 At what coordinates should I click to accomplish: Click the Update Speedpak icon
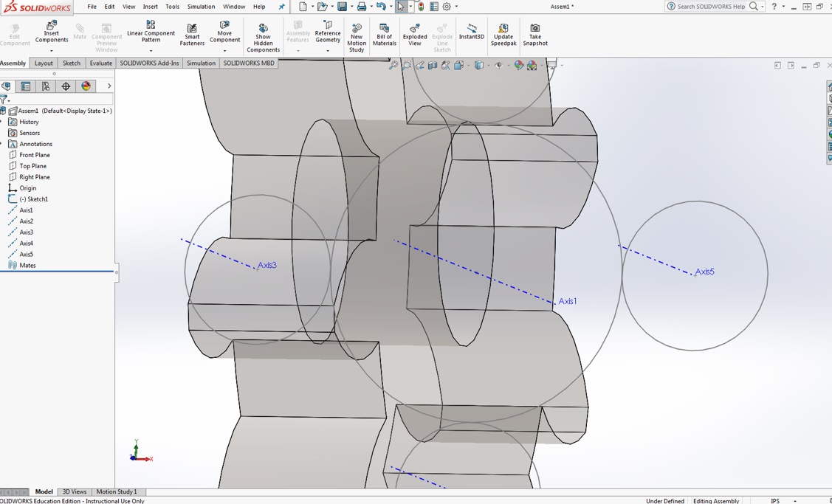click(x=503, y=35)
